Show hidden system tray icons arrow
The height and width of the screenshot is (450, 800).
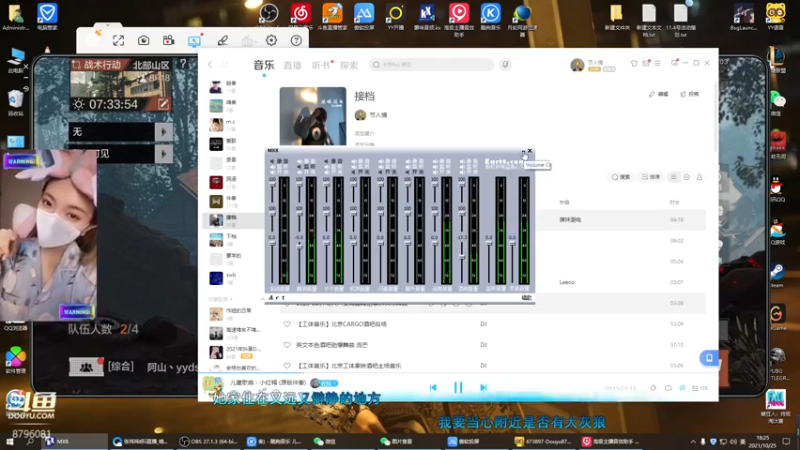[x=693, y=441]
